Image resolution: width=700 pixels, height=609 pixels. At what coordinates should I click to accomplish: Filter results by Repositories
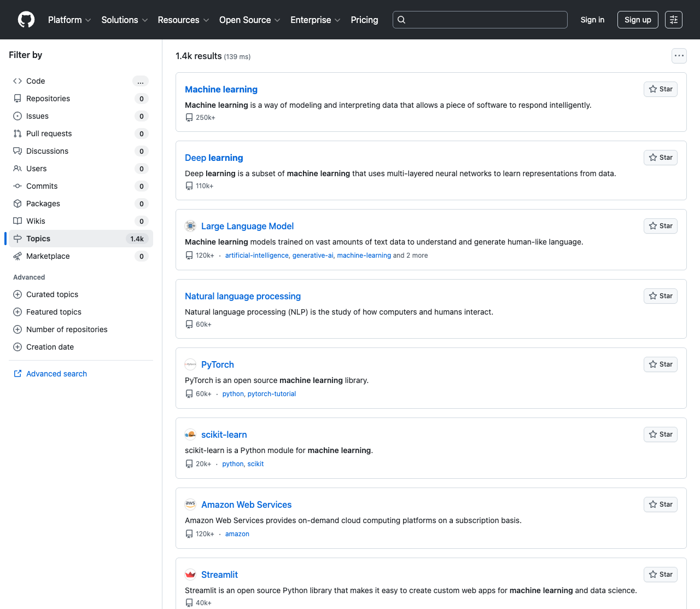(x=81, y=98)
